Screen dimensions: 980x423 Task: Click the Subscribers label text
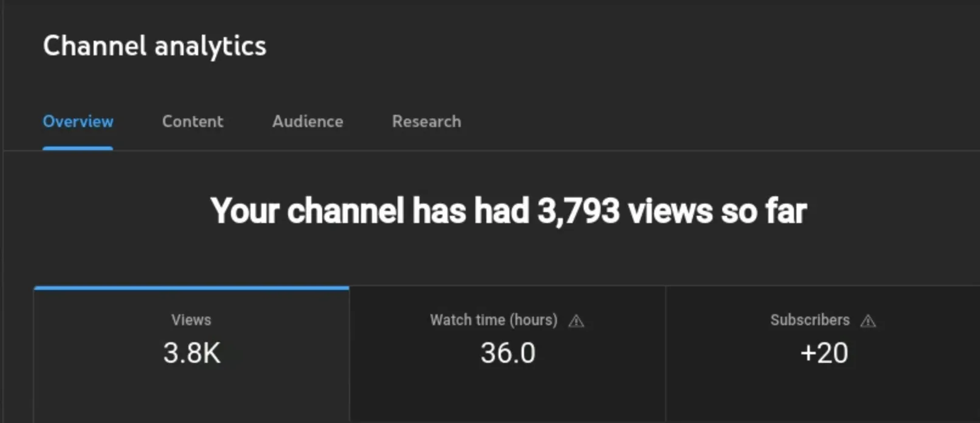(x=809, y=320)
